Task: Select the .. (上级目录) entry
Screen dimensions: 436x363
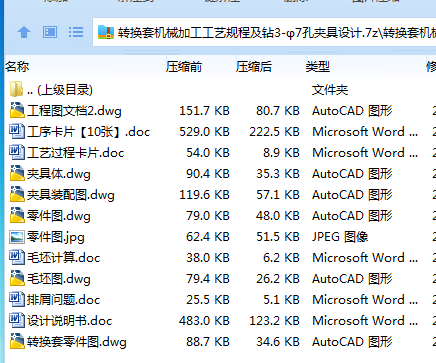Action: 60,90
